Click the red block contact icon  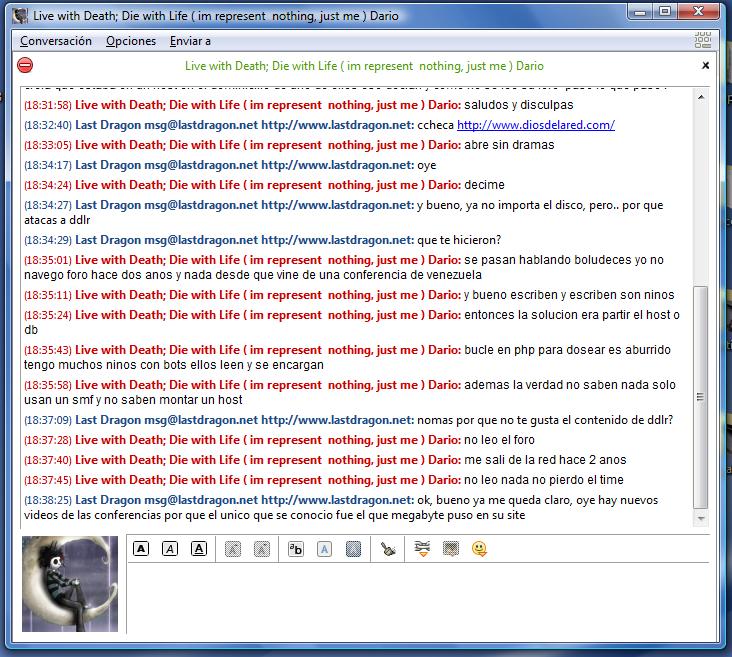click(x=26, y=66)
